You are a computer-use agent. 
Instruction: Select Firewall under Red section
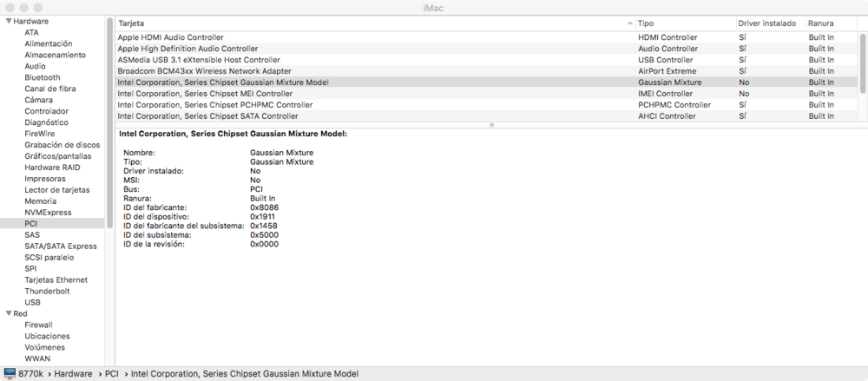pos(38,325)
